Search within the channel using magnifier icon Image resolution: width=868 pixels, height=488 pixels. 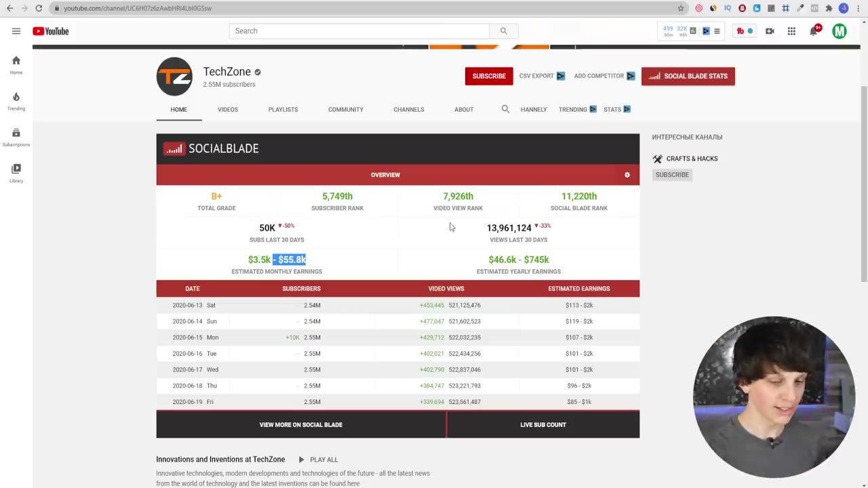[x=505, y=109]
